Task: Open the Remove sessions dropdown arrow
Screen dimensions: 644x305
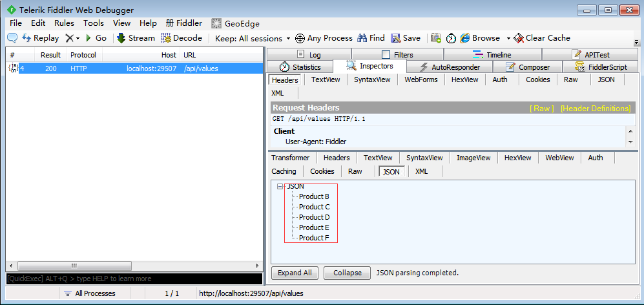Action: click(78, 38)
